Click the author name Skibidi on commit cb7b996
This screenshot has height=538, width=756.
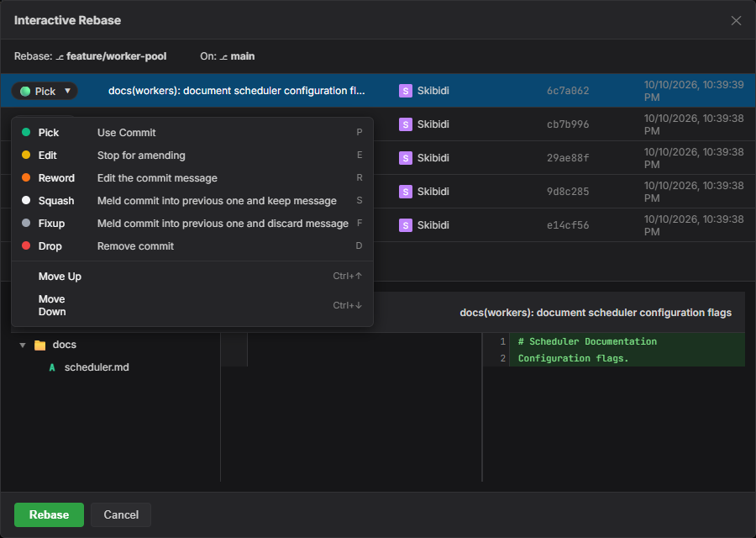coord(433,124)
